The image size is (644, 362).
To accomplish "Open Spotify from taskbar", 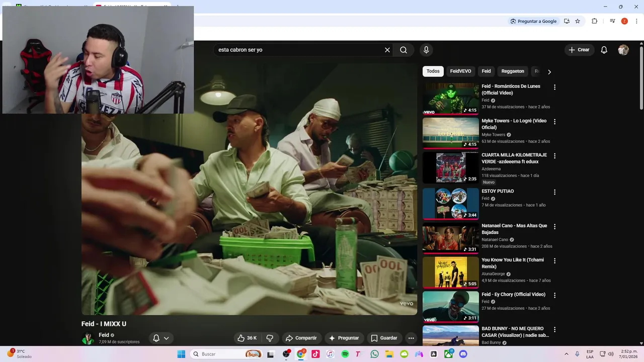I will pyautogui.click(x=345, y=354).
